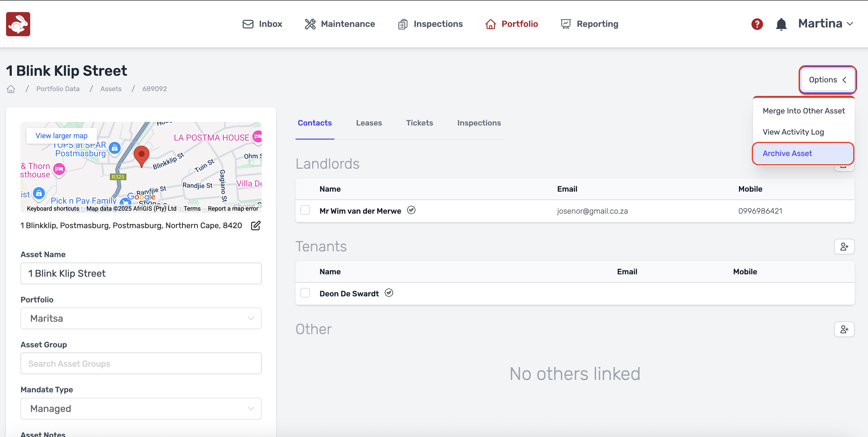
Task: Click View larger map link
Action: point(61,136)
